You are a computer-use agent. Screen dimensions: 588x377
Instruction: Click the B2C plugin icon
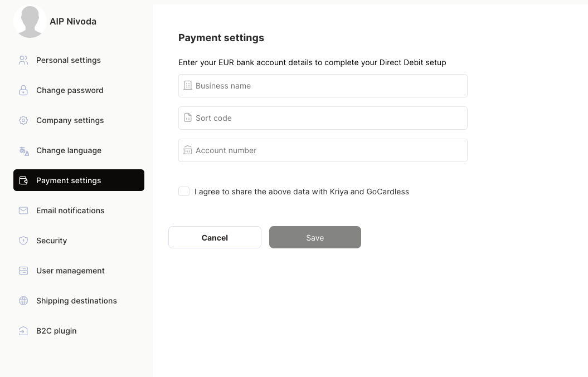point(23,331)
